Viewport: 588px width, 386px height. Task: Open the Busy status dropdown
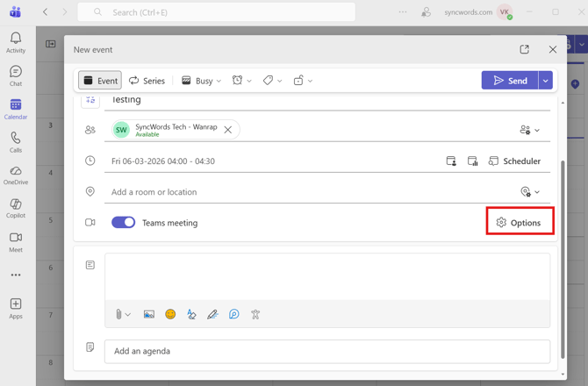pos(201,81)
